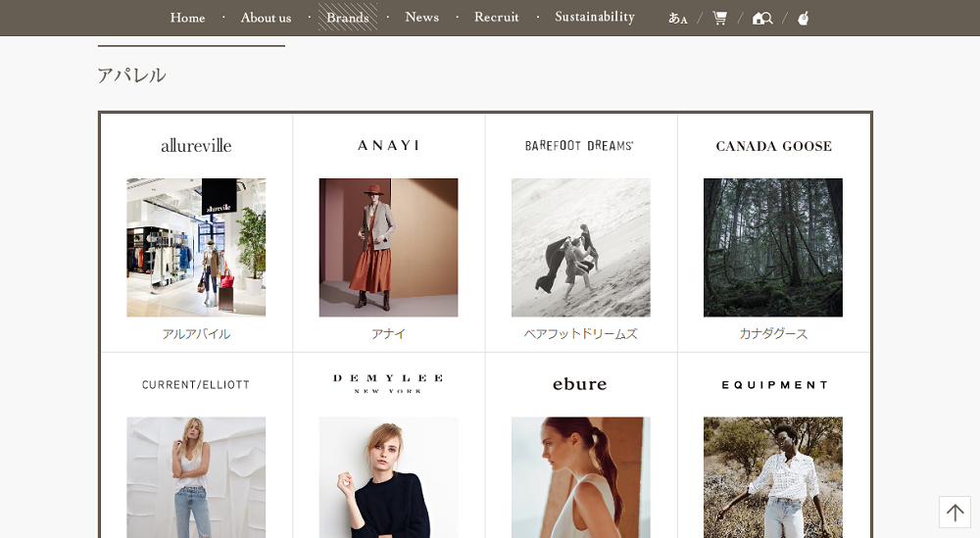This screenshot has width=980, height=538.
Task: Click the Equipment brand logo
Action: (x=775, y=385)
